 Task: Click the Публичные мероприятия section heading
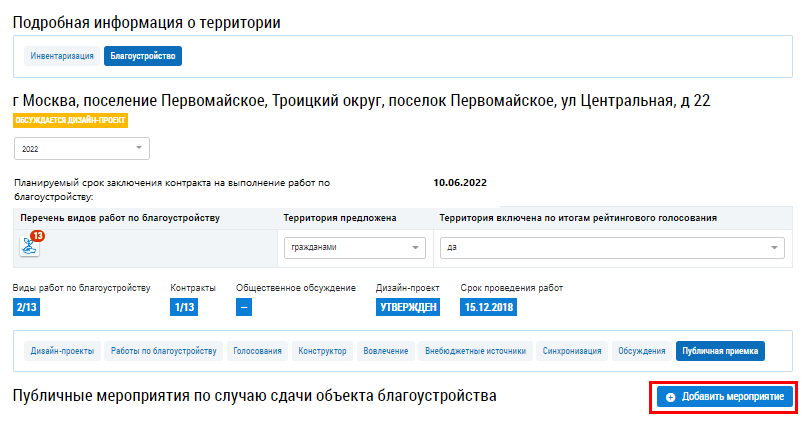click(254, 396)
